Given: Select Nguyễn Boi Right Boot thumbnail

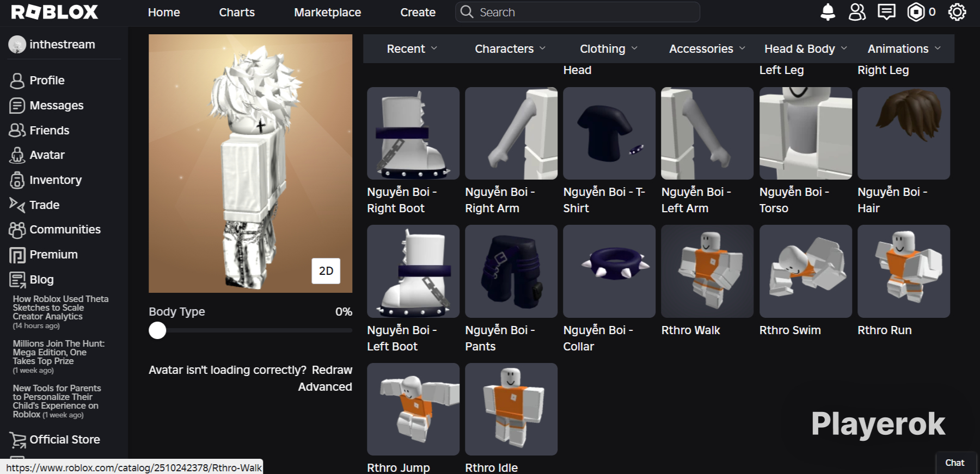Looking at the screenshot, I should click(413, 133).
